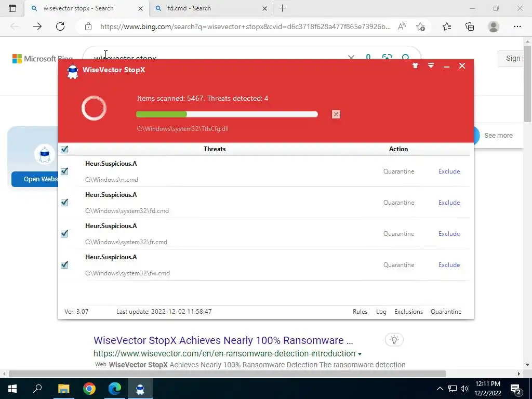Click the Open Website button on Bing page

(x=35, y=179)
